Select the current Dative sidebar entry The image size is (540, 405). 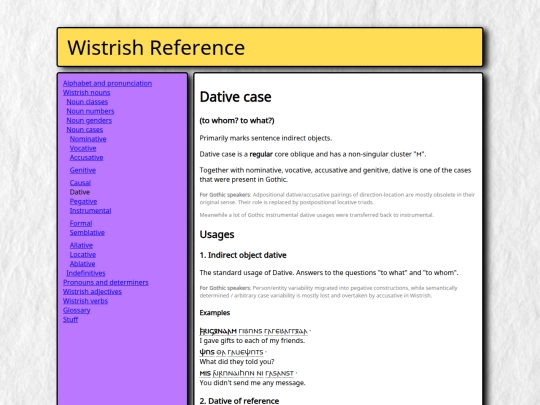pyautogui.click(x=80, y=192)
